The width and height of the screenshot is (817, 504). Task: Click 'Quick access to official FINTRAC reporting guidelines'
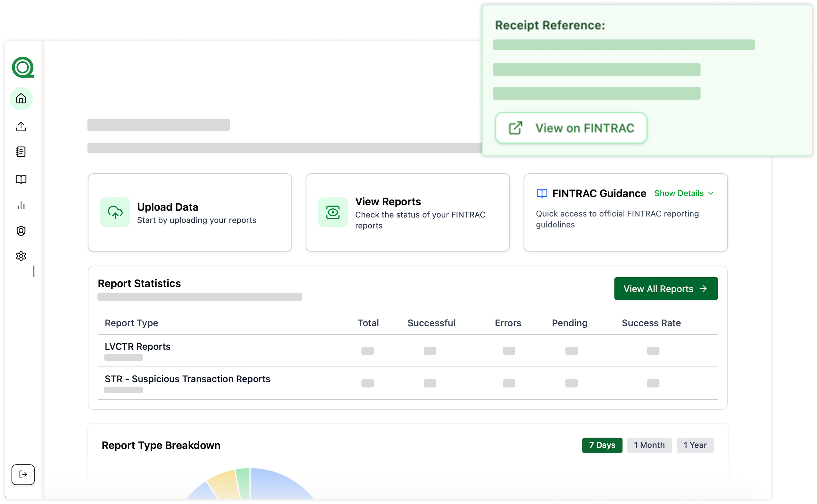pyautogui.click(x=617, y=219)
